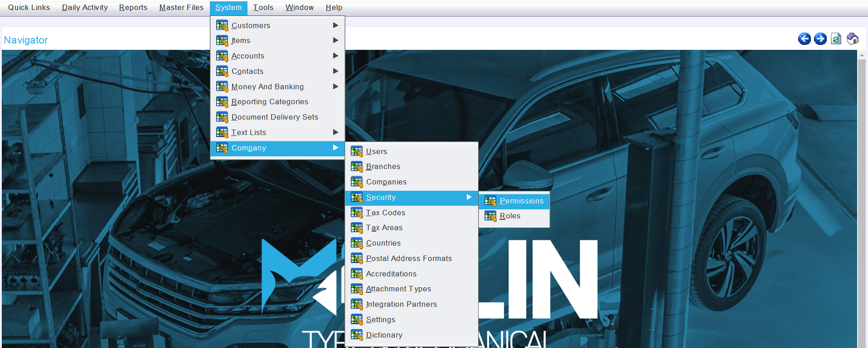Click the home icon in Navigator toolbar
This screenshot has width=868, height=348.
click(x=853, y=39)
